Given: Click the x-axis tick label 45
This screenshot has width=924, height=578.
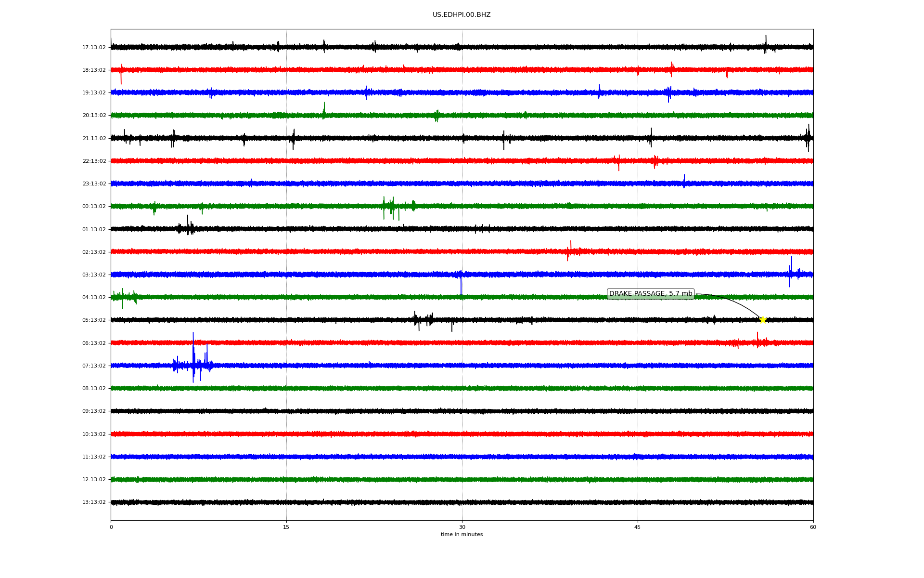Looking at the screenshot, I should tap(638, 527).
